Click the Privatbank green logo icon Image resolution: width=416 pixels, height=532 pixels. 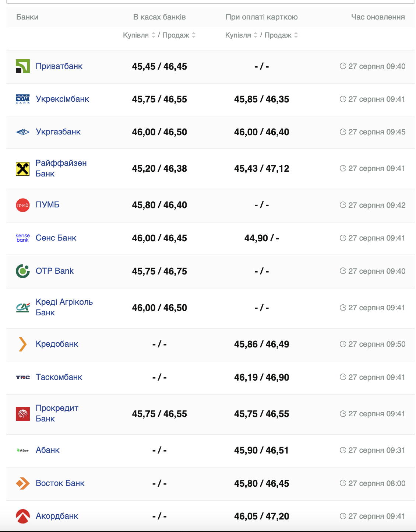[23, 66]
